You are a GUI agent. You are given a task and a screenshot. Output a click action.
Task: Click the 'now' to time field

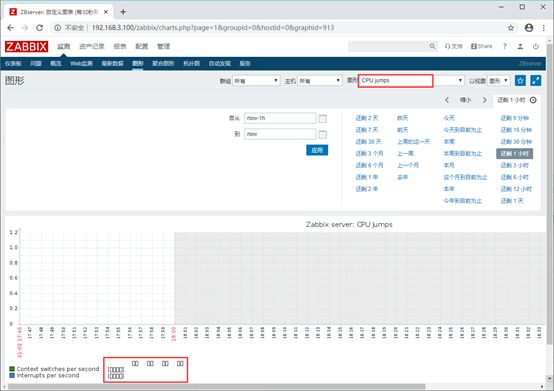click(280, 134)
